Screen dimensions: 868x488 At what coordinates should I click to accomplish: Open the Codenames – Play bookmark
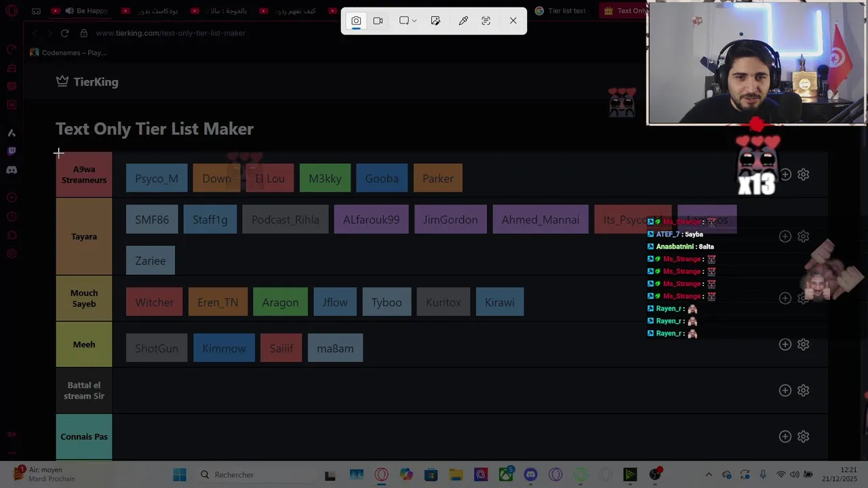(68, 53)
